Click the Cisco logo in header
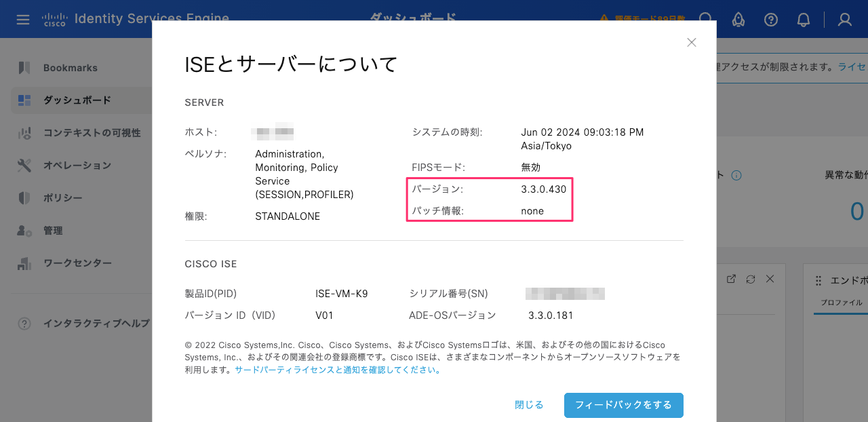Viewport: 868px width, 422px height. (54, 19)
